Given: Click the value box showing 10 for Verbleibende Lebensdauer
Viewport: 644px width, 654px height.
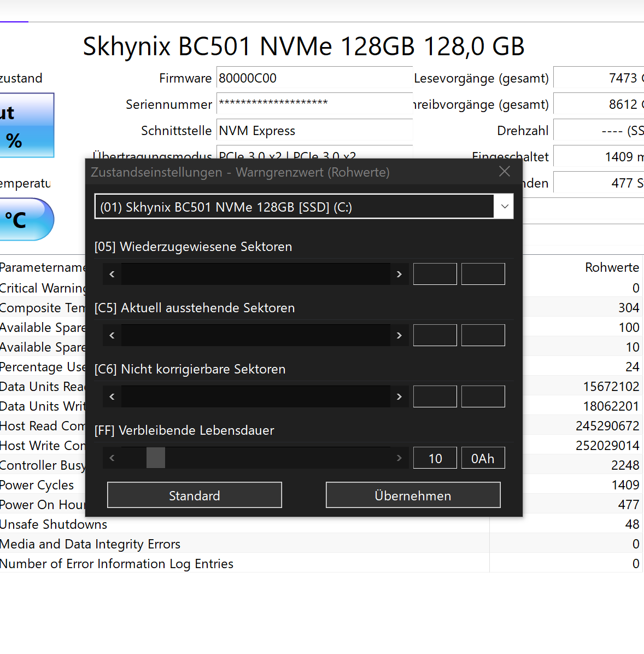Looking at the screenshot, I should tap(435, 458).
